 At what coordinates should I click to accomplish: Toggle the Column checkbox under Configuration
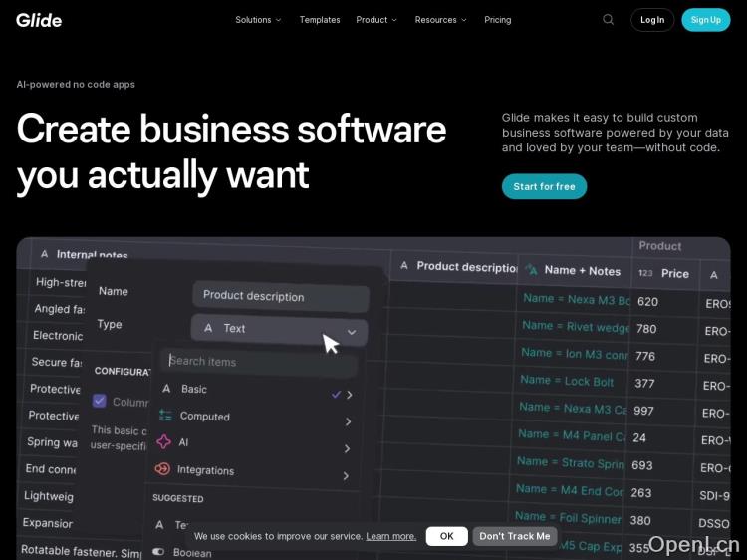100,401
